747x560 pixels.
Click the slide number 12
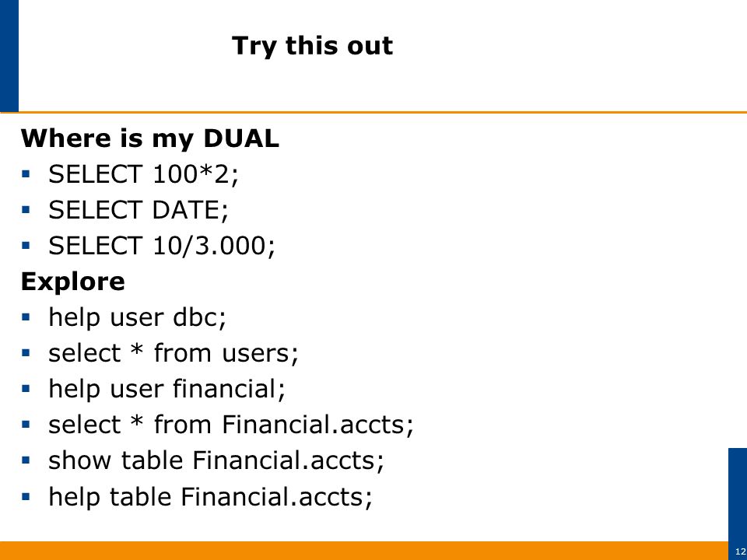point(740,551)
